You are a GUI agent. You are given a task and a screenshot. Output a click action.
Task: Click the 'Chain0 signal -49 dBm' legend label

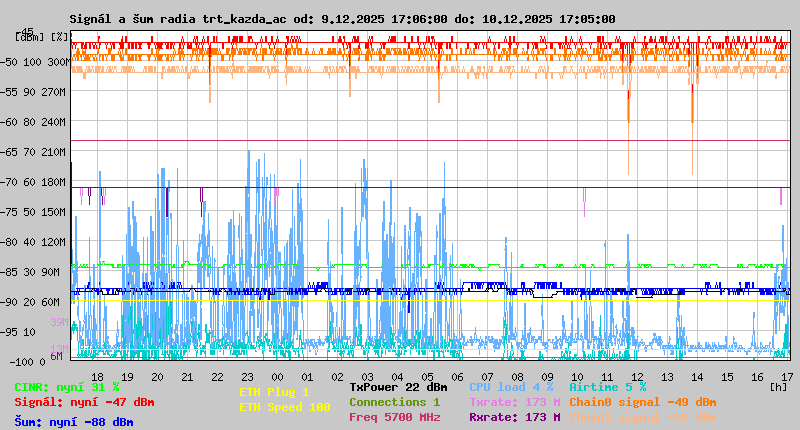coord(643,402)
